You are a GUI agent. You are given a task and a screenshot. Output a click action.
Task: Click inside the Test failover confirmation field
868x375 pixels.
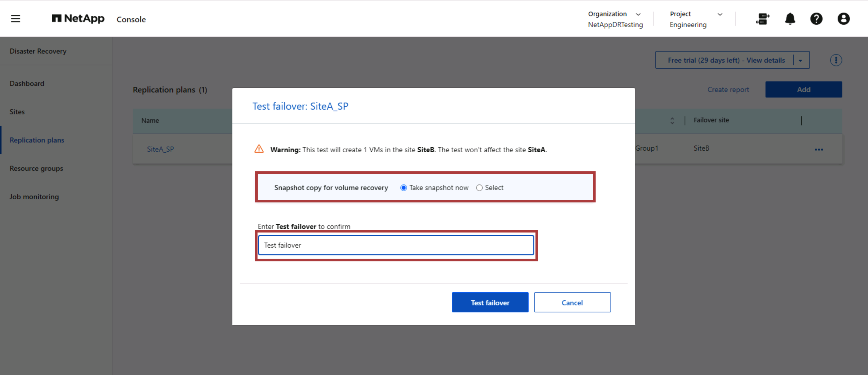pyautogui.click(x=396, y=245)
